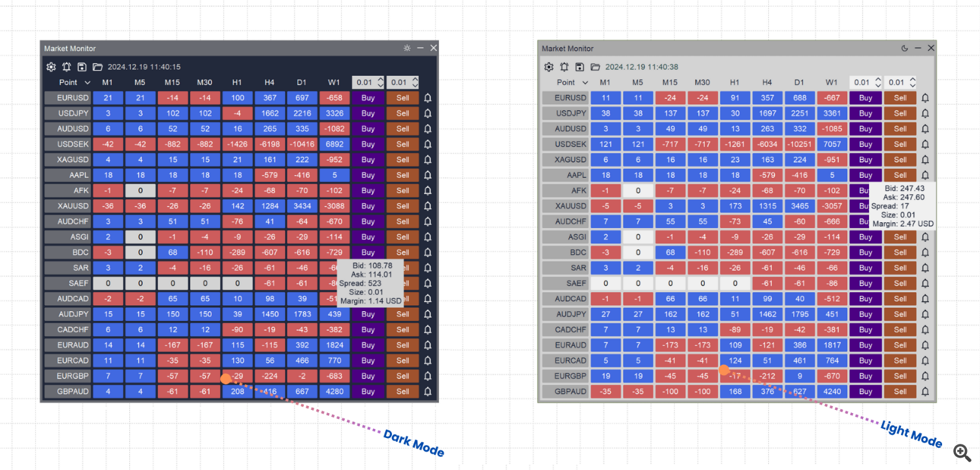Viewport: 980px width, 470px height.
Task: Click W1 column header in dark window
Action: pyautogui.click(x=334, y=82)
